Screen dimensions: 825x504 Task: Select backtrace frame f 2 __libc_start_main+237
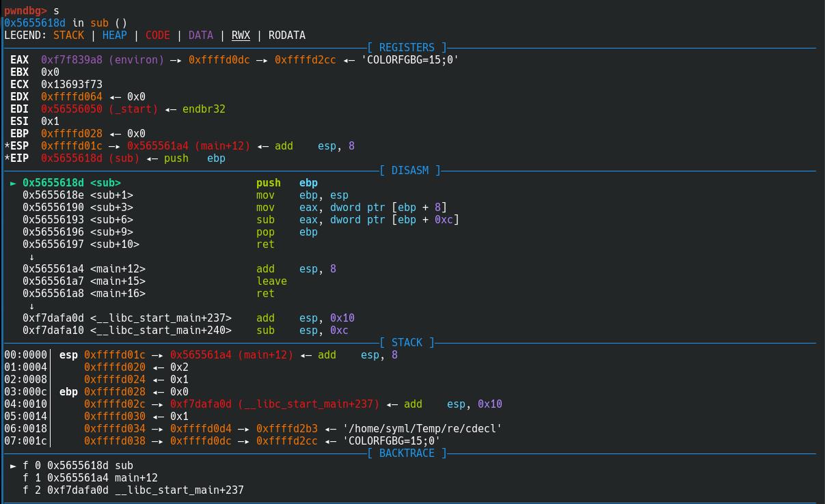pos(133,490)
